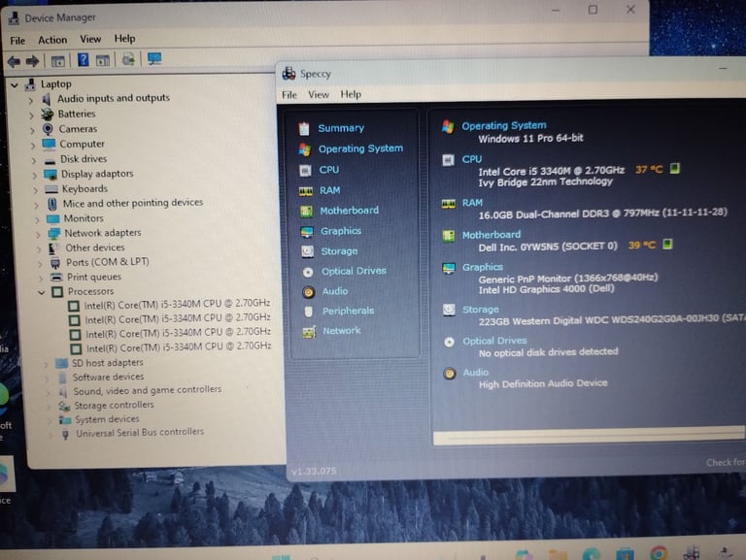Expand the Keyboards node
Viewport: 746px width, 560px height.
pos(36,190)
